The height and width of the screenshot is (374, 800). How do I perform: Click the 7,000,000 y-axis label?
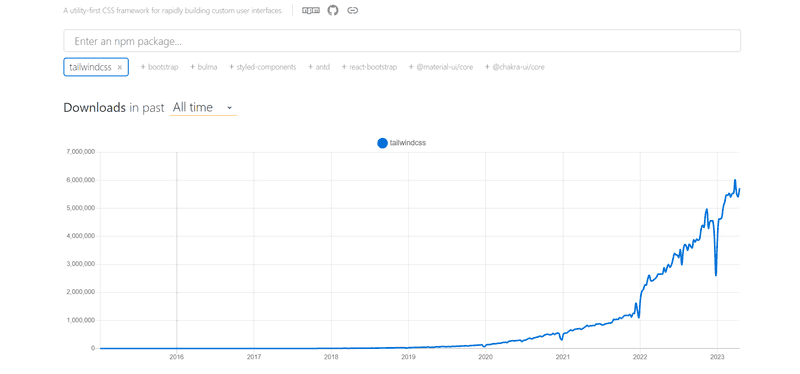(80, 152)
